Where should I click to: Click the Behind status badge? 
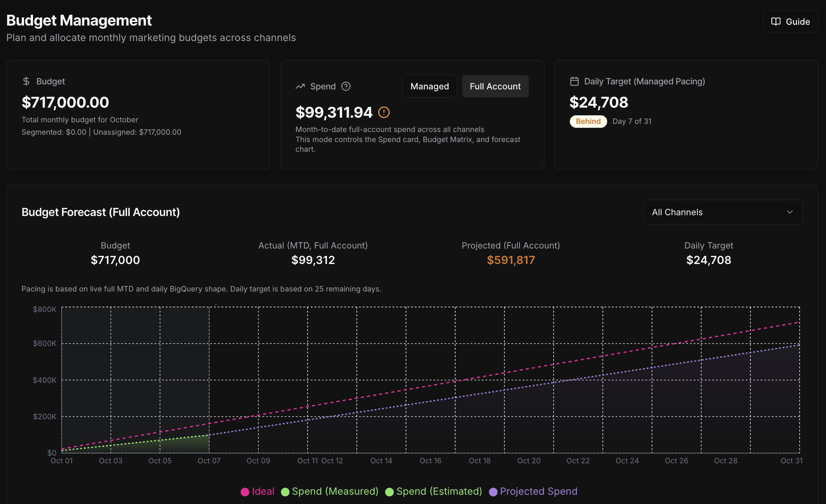pos(588,121)
